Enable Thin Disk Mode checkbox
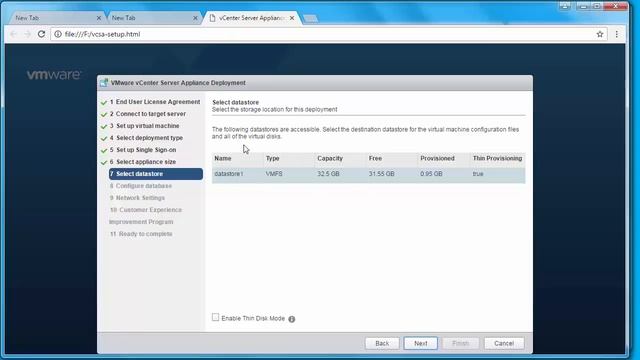 point(215,317)
